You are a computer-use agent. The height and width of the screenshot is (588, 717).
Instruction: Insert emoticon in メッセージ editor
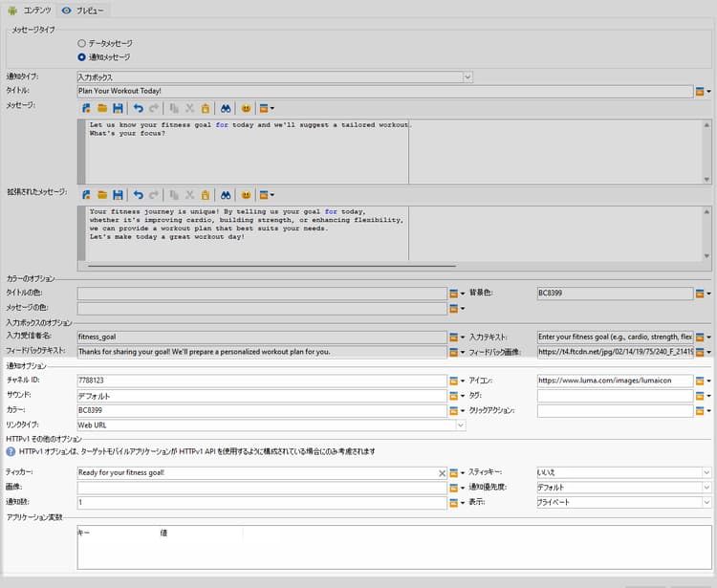pos(246,108)
